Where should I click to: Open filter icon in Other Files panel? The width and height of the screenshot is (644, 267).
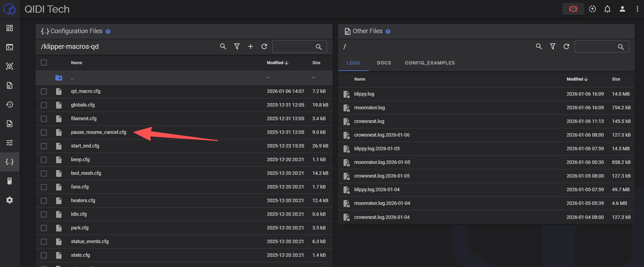552,46
